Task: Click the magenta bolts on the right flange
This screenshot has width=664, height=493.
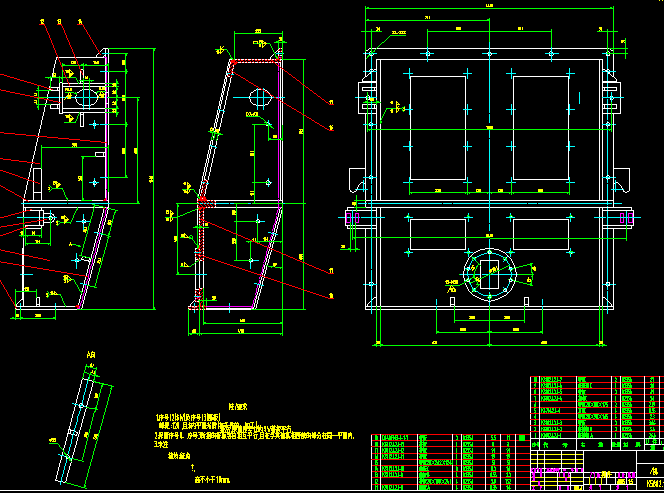Action: [x=626, y=218]
